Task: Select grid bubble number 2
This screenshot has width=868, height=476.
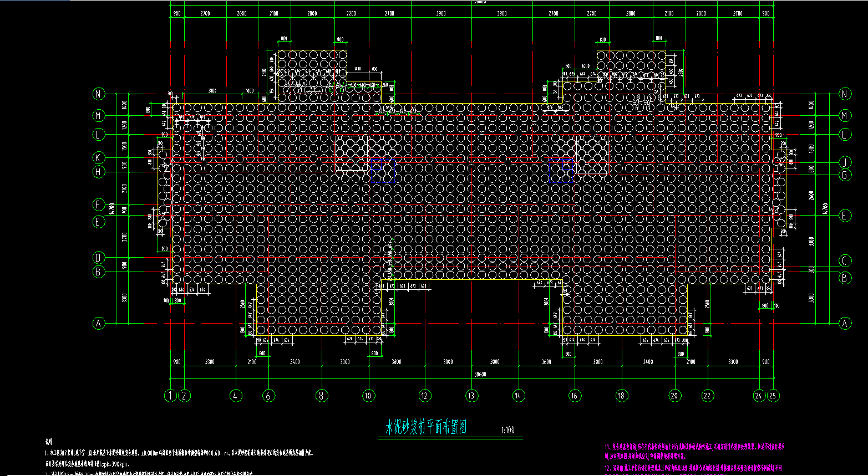Action: [x=185, y=396]
